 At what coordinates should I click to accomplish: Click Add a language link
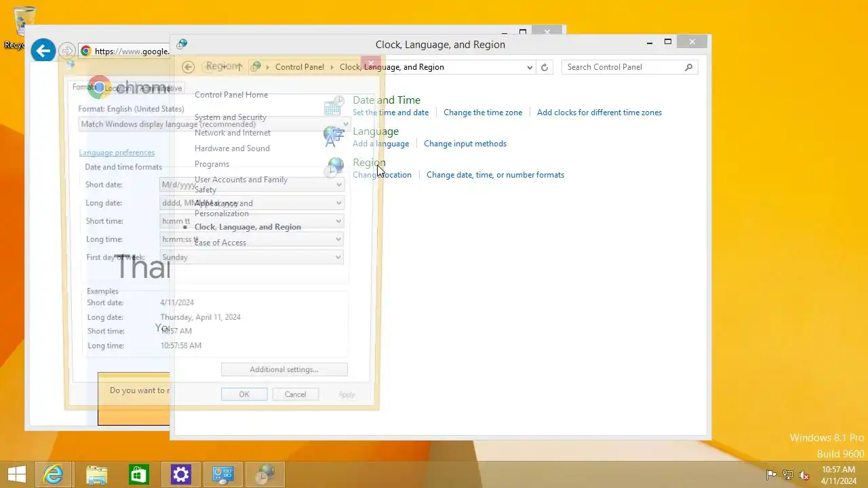(381, 144)
